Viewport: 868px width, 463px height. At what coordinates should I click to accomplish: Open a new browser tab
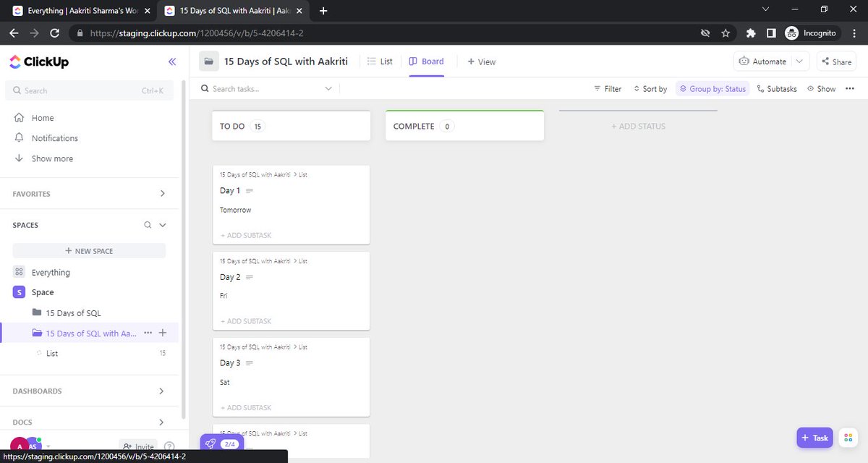323,11
